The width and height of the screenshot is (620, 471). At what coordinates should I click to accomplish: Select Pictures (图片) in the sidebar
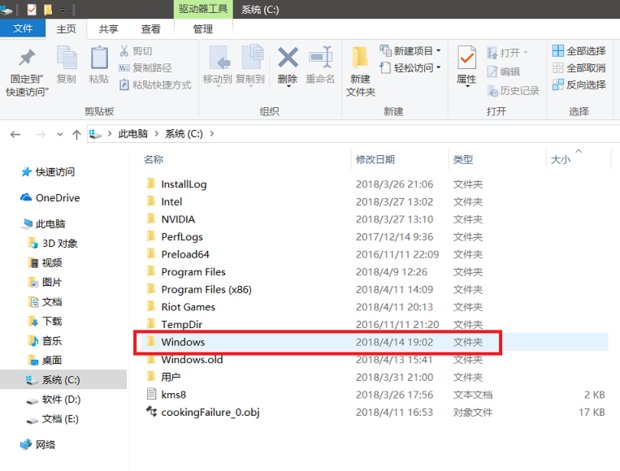click(45, 282)
